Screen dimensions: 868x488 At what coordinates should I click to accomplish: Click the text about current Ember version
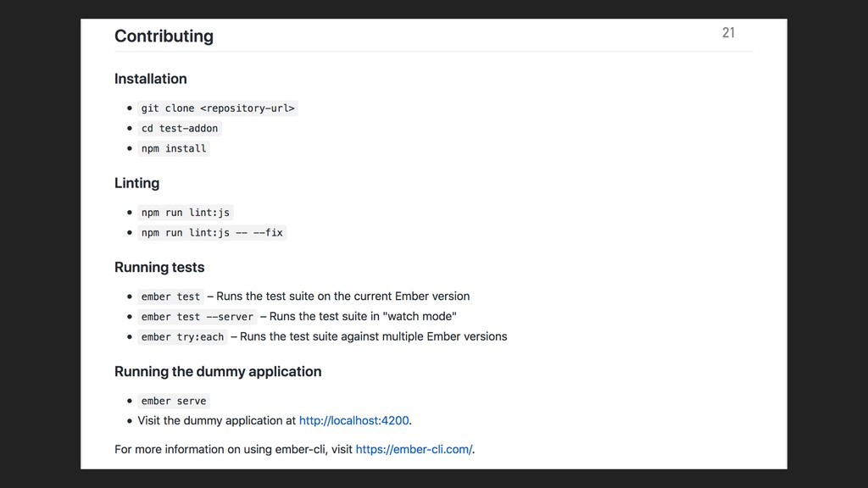[338, 296]
